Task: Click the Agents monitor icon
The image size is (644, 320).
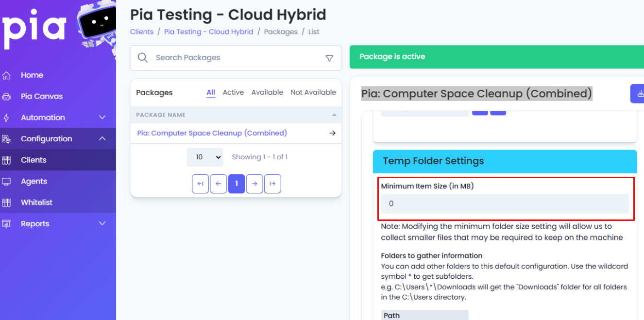Action: click(6, 182)
